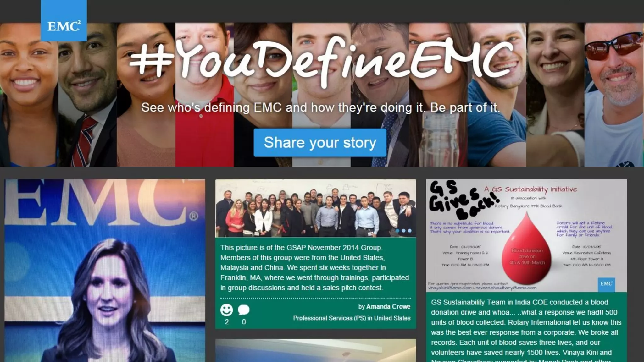Viewport: 644px width, 362px height.
Task: Click the man with red sunglasses banner photo
Action: tap(614, 94)
